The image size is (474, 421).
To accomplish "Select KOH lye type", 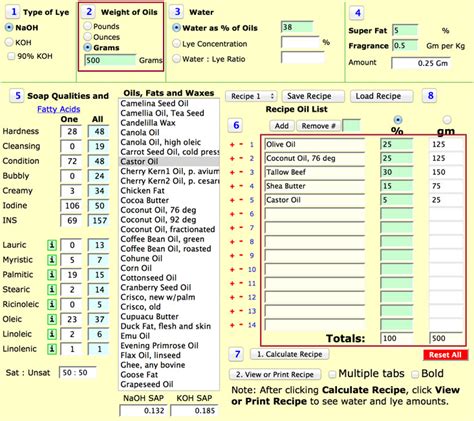I will point(9,42).
